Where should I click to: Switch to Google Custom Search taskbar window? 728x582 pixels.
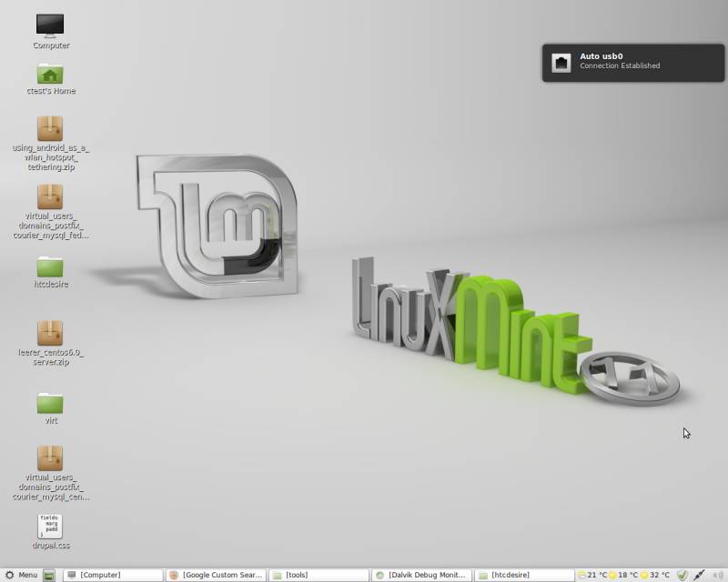217,575
